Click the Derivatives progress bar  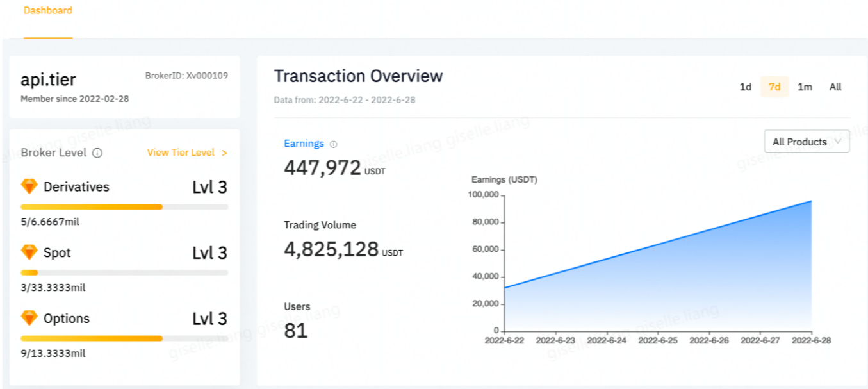[124, 207]
